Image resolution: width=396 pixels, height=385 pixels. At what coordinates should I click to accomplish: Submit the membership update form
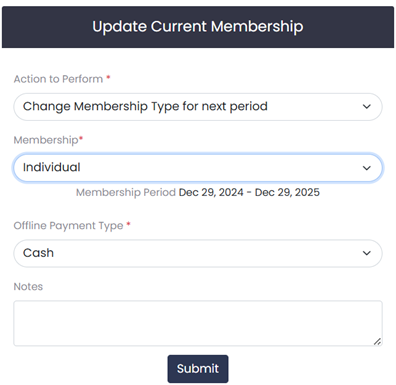198,369
